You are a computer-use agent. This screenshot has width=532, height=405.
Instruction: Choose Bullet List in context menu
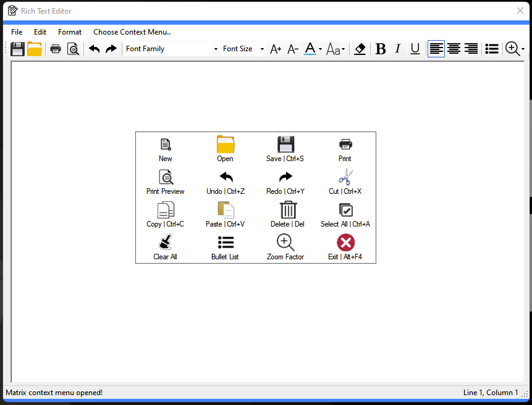click(226, 247)
